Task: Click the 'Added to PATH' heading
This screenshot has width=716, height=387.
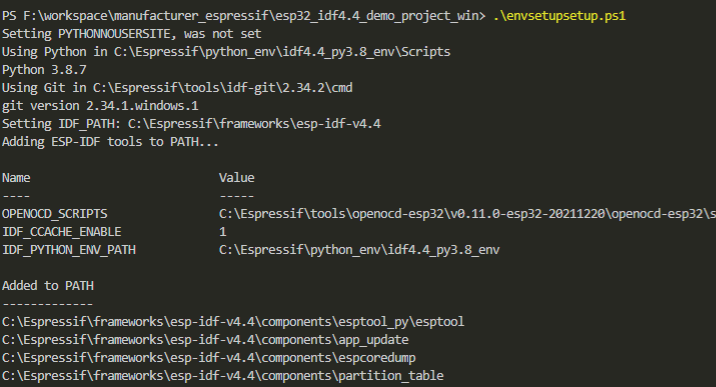Action: [48, 286]
